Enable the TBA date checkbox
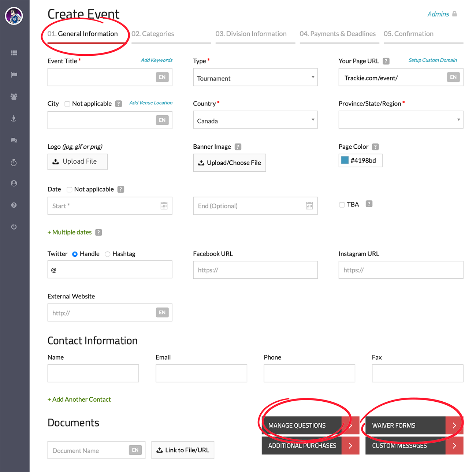Image resolution: width=476 pixels, height=472 pixels. [x=342, y=205]
